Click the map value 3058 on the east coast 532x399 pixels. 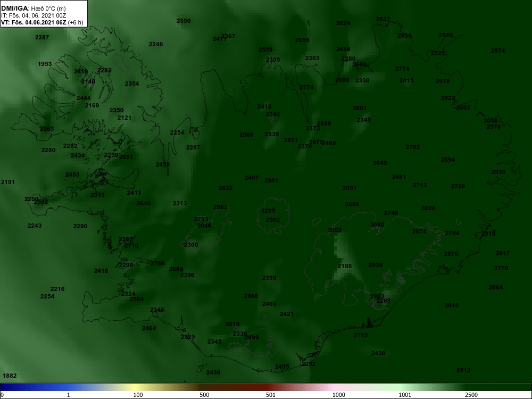pos(491,121)
